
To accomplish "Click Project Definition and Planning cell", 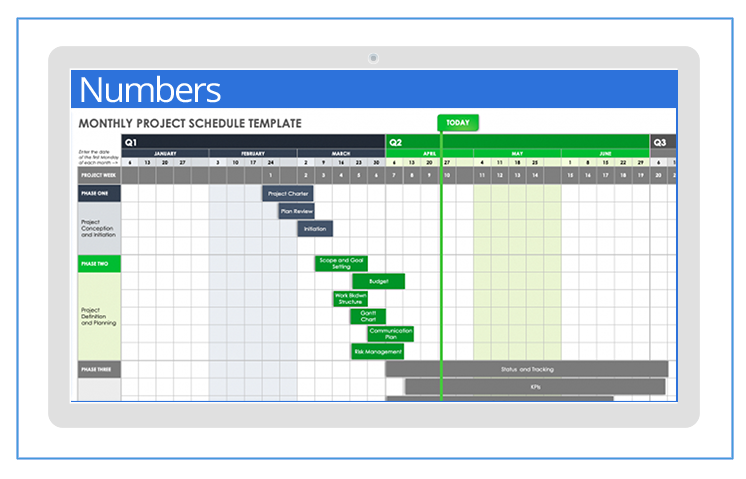I will coord(99,316).
